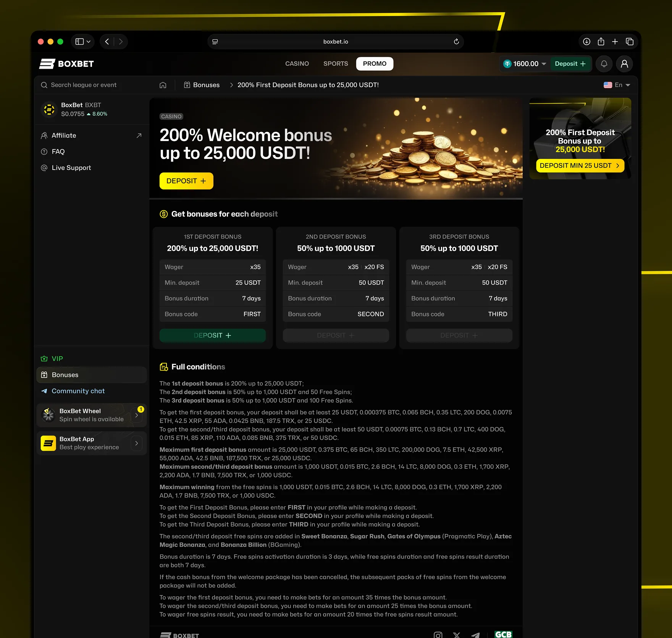Click the yellow BoxBet App icon
Viewport: 672px width, 638px height.
(x=48, y=443)
